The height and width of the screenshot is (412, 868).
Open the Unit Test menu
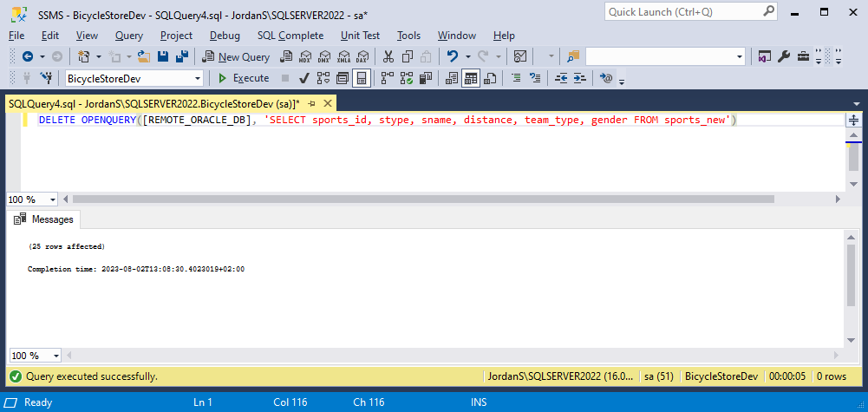click(361, 36)
